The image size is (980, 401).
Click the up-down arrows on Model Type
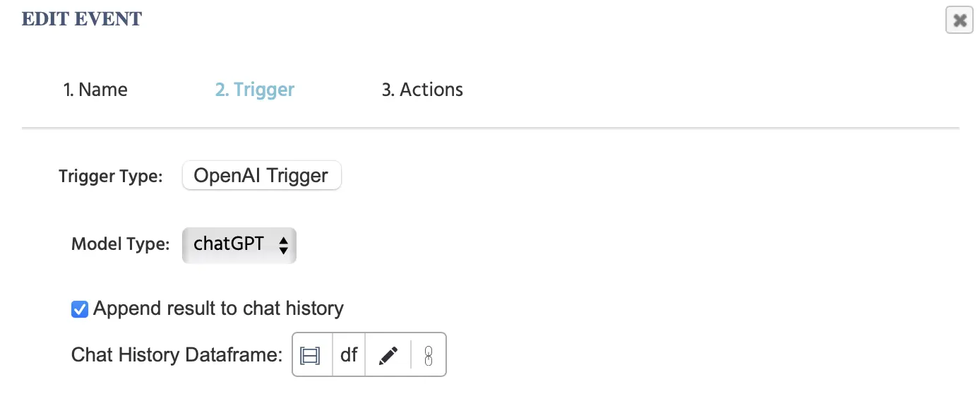point(283,246)
